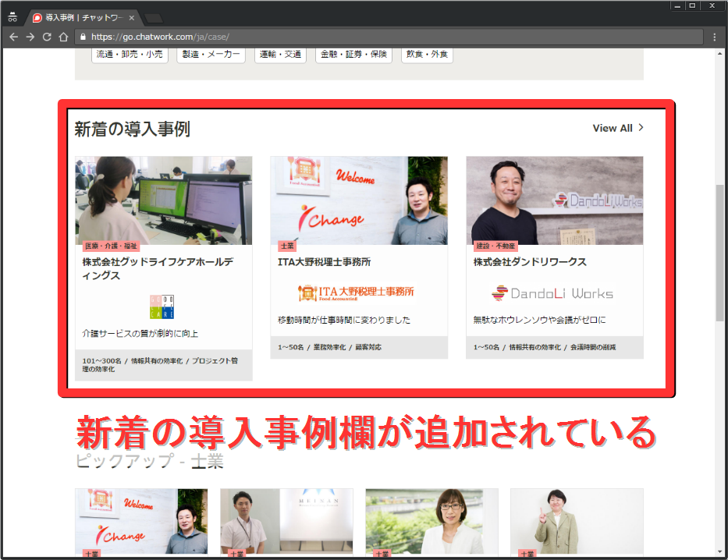Select the 導入事例 | チャットワーク tab
728x560 pixels.
(83, 18)
